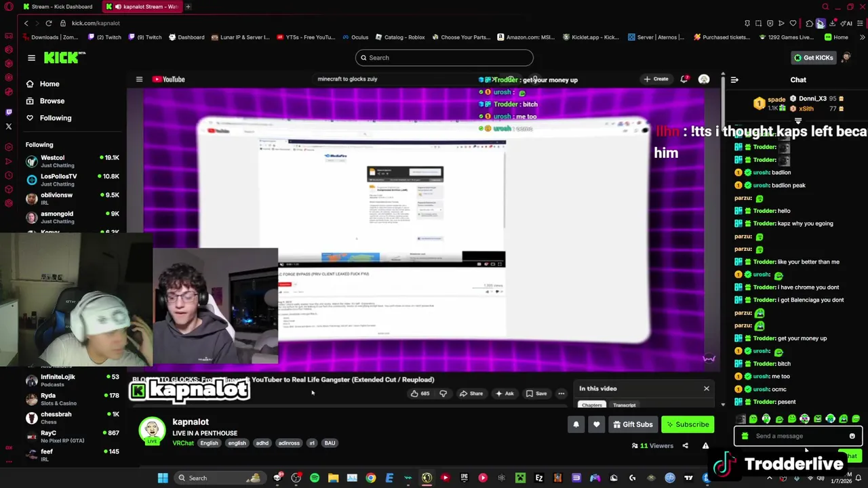Subscribe to kapnalot

click(688, 424)
